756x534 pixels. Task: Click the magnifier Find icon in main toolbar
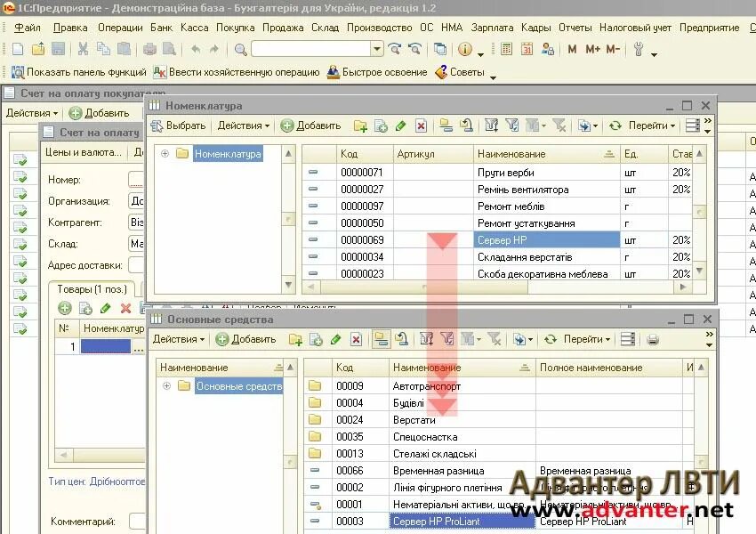tap(240, 49)
